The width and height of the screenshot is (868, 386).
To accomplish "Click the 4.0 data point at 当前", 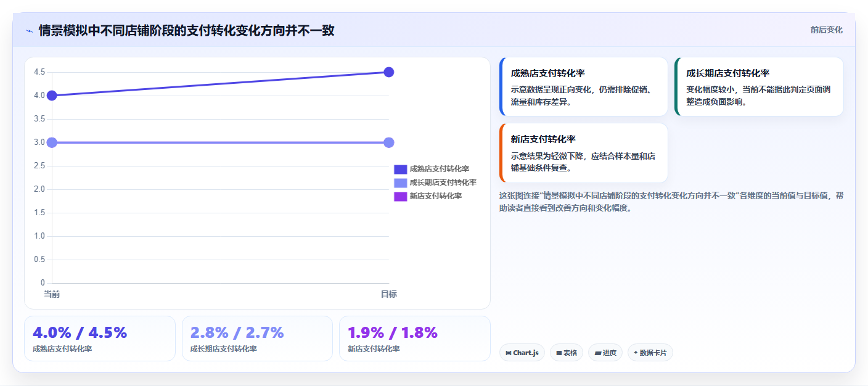I will tap(52, 96).
